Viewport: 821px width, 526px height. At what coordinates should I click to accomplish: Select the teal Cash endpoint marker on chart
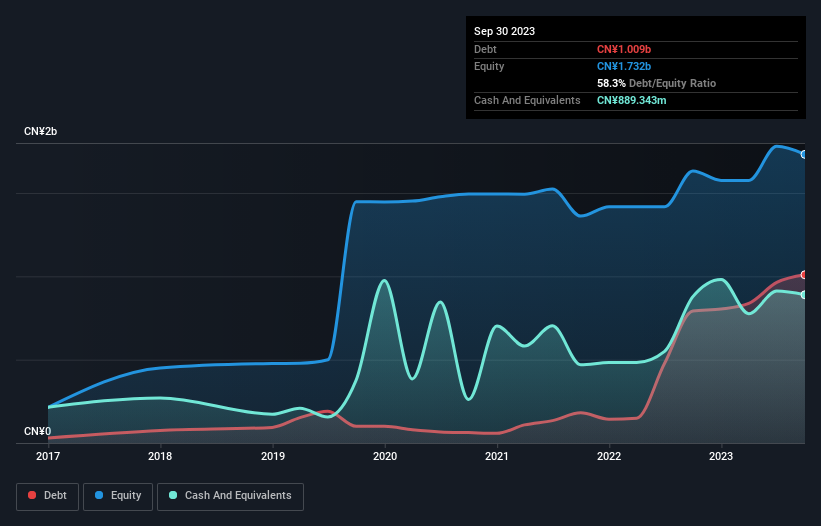click(x=803, y=294)
